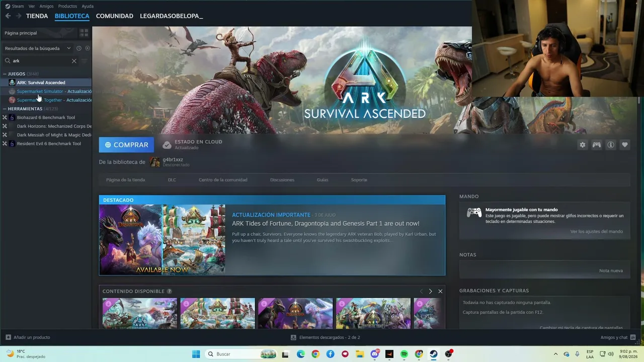Screen dimensions: 644x362
Task: Click 'Añadir un producto'
Action: point(28,337)
